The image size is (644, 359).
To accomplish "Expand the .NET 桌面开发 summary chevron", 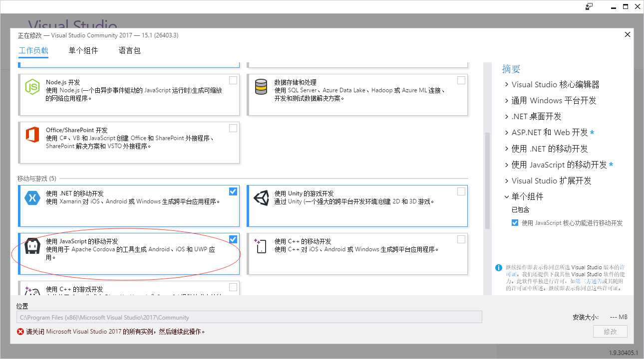I will pos(507,117).
